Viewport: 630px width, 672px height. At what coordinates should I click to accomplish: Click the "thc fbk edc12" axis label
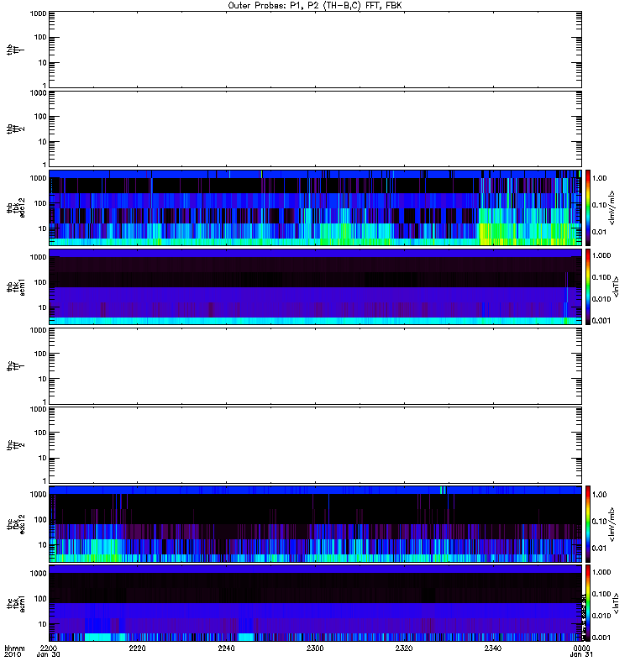click(x=15, y=523)
